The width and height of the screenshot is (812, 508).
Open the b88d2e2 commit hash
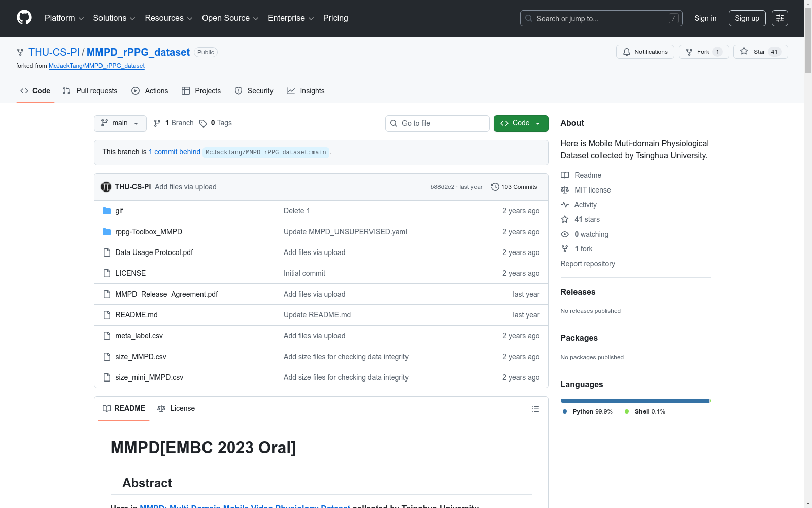443,187
